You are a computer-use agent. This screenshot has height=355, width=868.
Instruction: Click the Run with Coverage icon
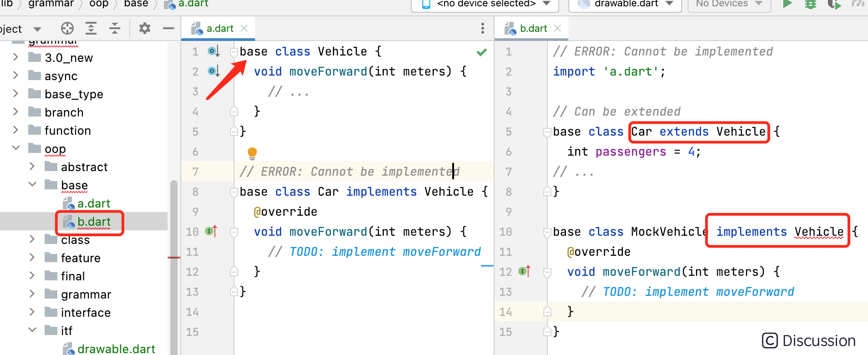pos(834,4)
